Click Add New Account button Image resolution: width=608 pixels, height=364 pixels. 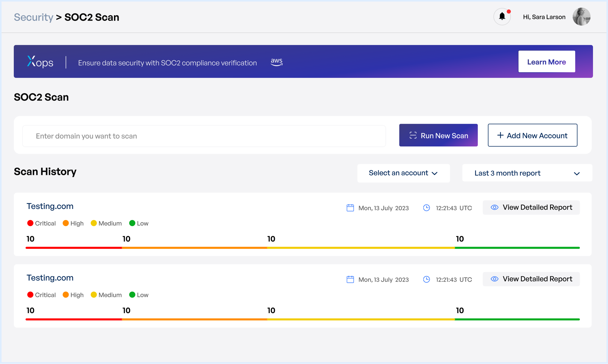tap(532, 135)
